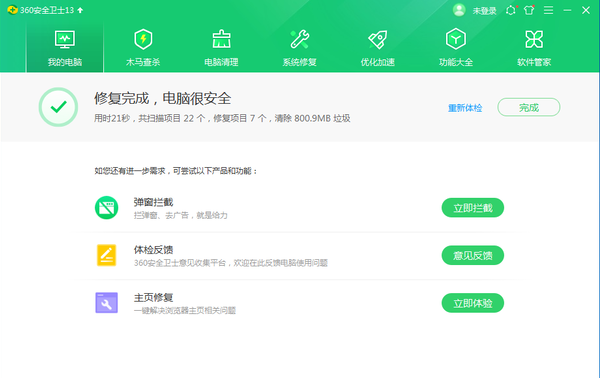Image resolution: width=600 pixels, height=378 pixels.
Task: Open the 我的电脑 tab
Action: 65,47
